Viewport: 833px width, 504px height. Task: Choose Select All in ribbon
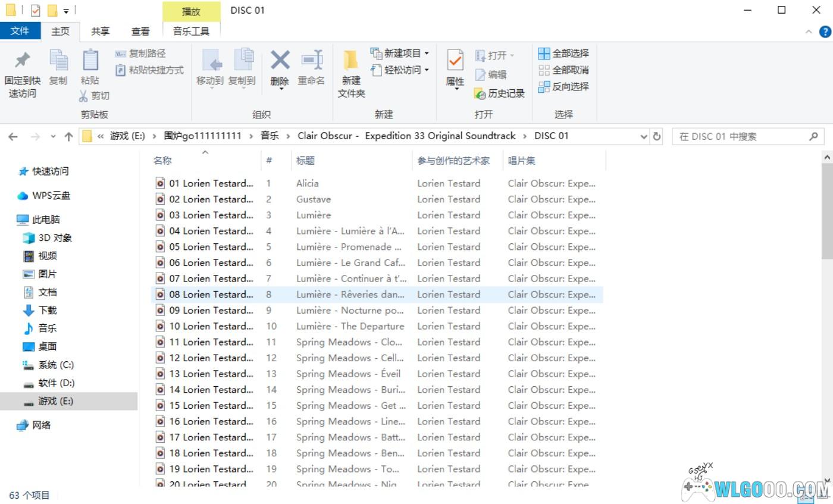pyautogui.click(x=563, y=54)
